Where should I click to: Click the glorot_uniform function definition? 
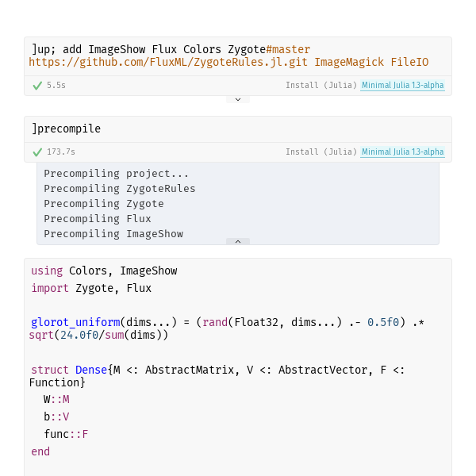[x=227, y=328]
